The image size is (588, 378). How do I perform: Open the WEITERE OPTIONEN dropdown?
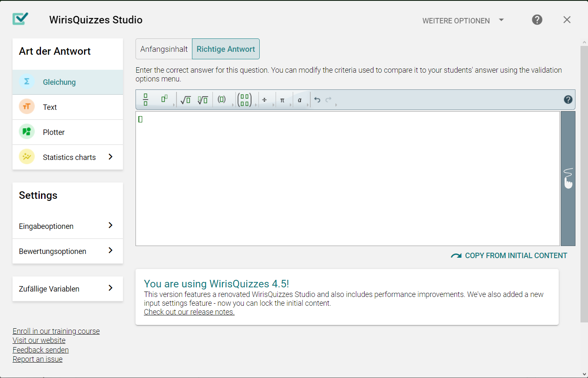[x=463, y=20]
